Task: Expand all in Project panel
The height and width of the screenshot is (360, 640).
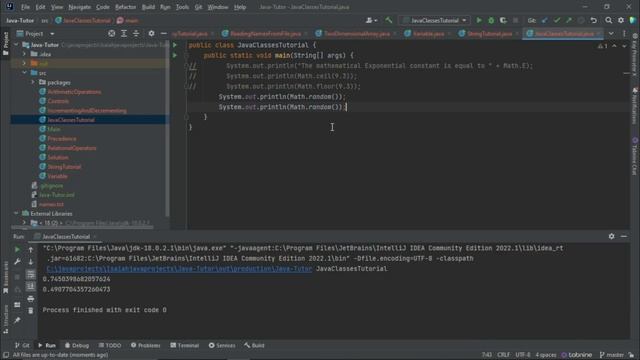Action: point(124,33)
